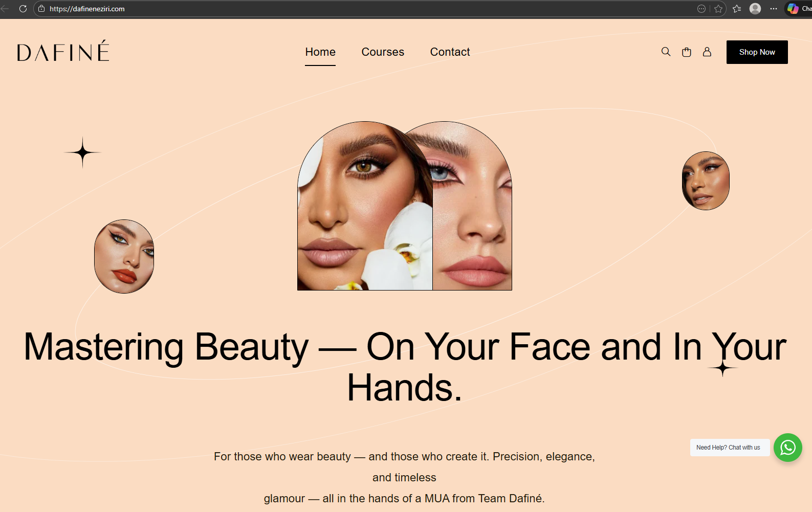Image resolution: width=812 pixels, height=512 pixels.
Task: Open the user account icon
Action: [707, 52]
